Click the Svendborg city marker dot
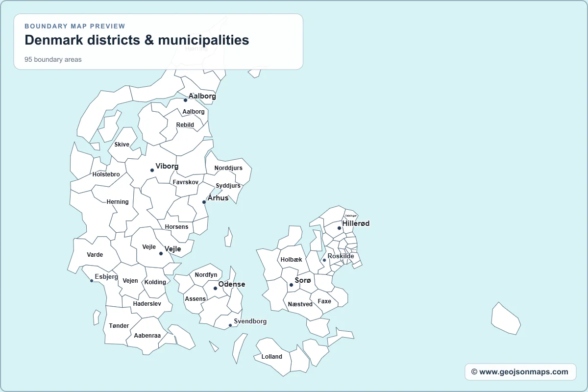 pos(230,325)
